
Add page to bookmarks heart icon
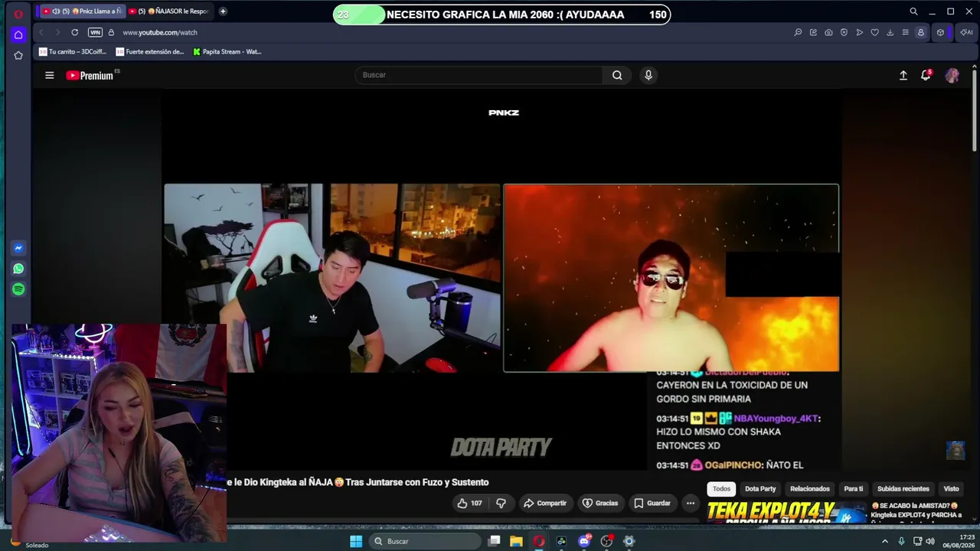coord(874,32)
